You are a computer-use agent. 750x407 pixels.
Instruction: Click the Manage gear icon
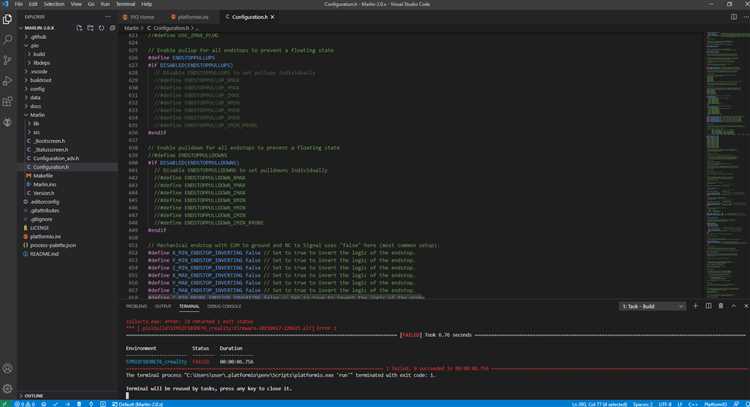(x=8, y=387)
